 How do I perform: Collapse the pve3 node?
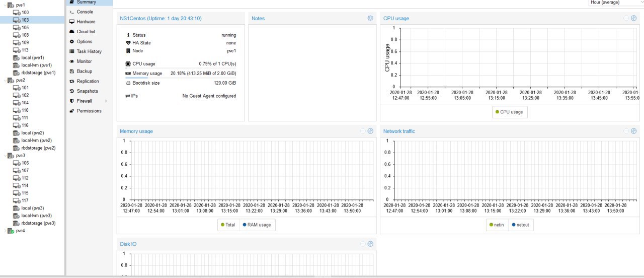coord(5,156)
